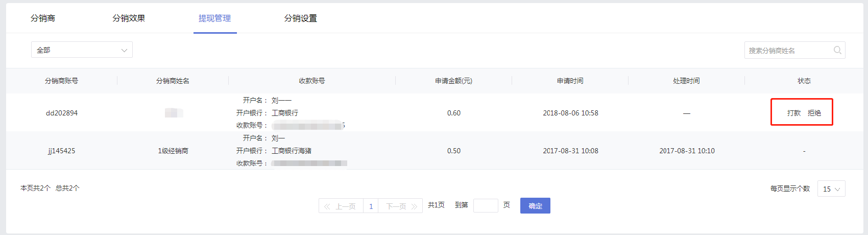Click the search magnifier icon
Screen dimensions: 868x235
(837, 50)
